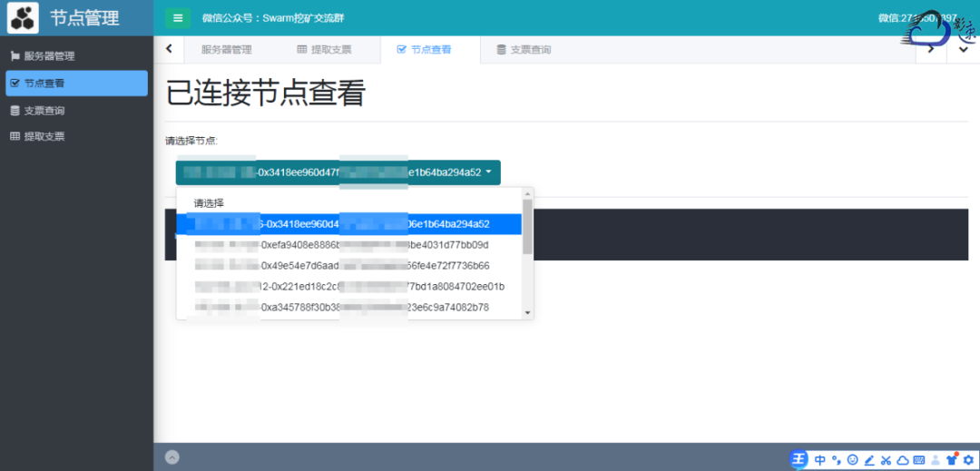Click the dropdown list scroll down arrow
980x471 pixels.
[527, 312]
